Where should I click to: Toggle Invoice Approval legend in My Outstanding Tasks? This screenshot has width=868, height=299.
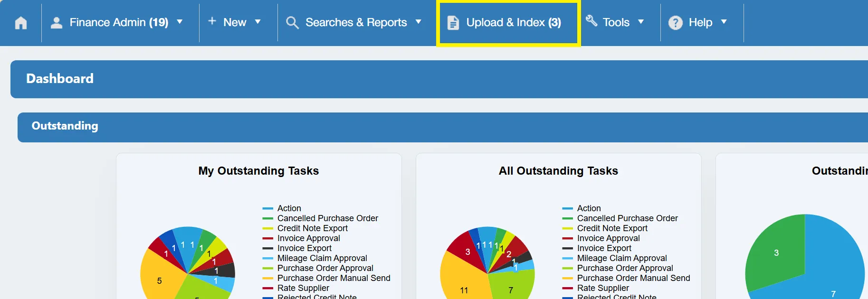coord(301,238)
